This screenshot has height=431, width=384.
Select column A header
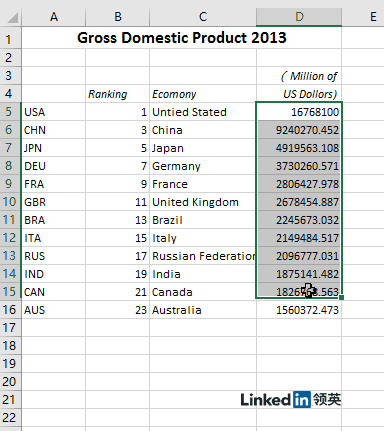click(54, 17)
